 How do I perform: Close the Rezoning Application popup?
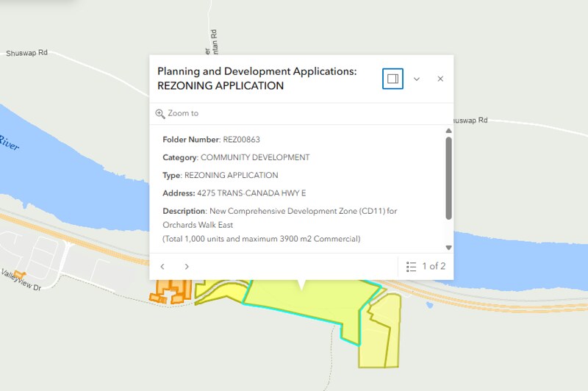[440, 79]
